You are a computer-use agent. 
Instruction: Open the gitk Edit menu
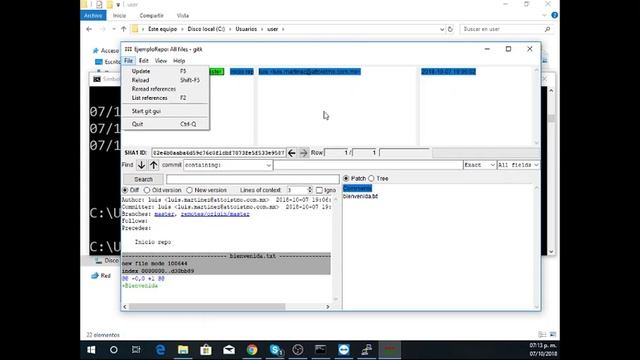tap(144, 61)
